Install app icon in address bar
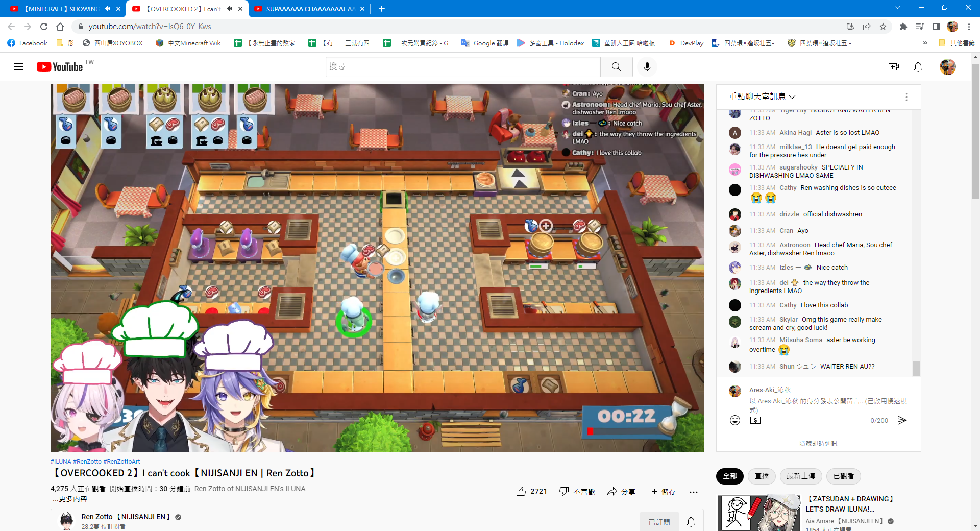This screenshot has height=531, width=980. click(850, 27)
